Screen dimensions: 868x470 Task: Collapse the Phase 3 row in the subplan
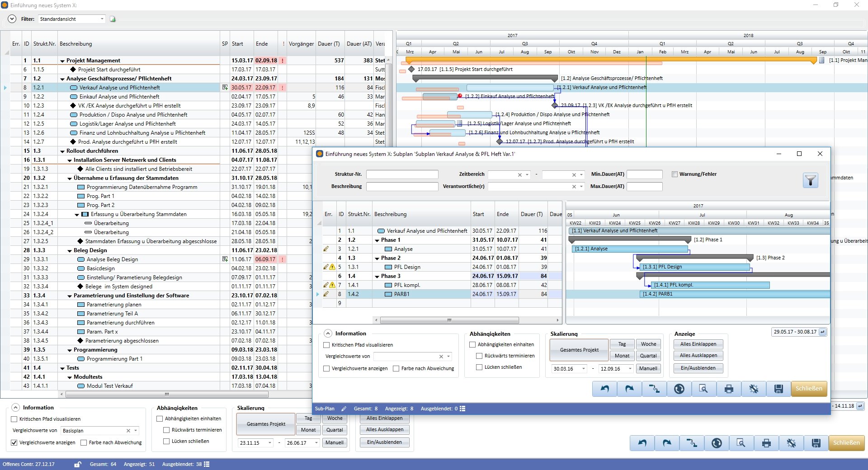point(377,276)
